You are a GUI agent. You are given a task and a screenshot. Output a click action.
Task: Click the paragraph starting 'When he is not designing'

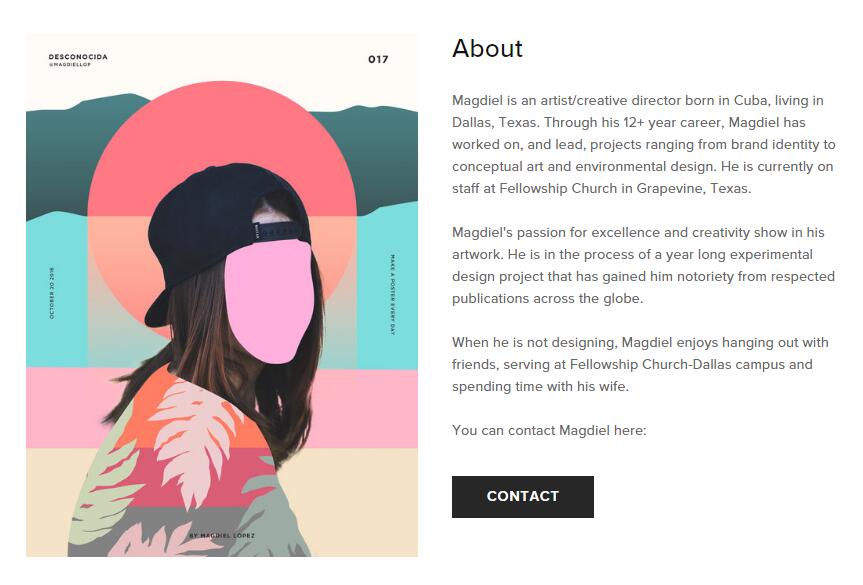[640, 364]
